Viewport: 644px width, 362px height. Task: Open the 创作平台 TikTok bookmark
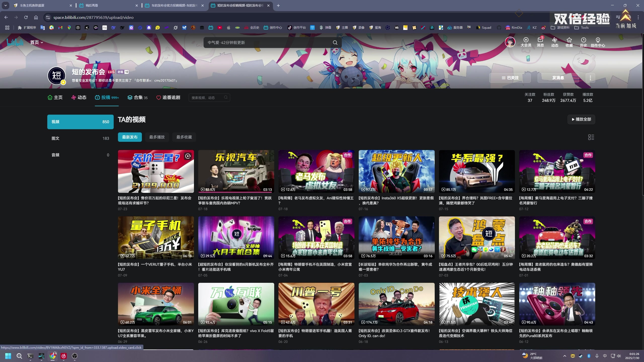(x=297, y=28)
